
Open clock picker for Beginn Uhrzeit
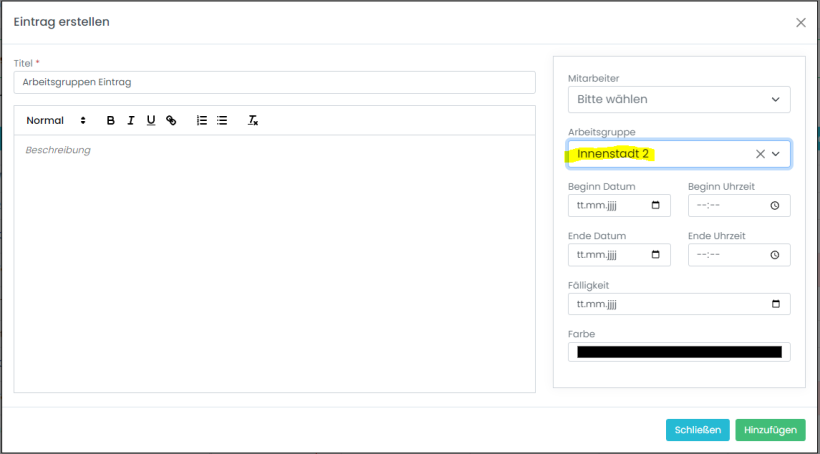click(775, 205)
